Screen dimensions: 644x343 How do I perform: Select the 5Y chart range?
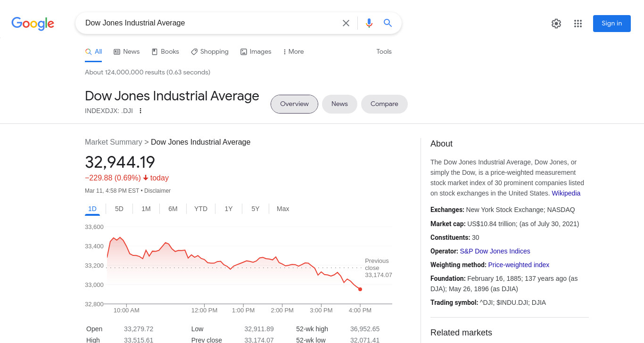256,209
